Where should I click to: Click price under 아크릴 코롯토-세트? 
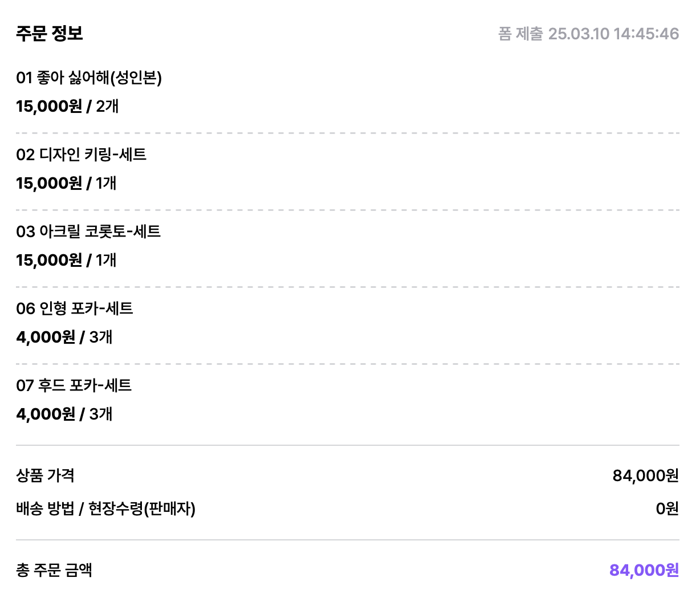click(66, 260)
